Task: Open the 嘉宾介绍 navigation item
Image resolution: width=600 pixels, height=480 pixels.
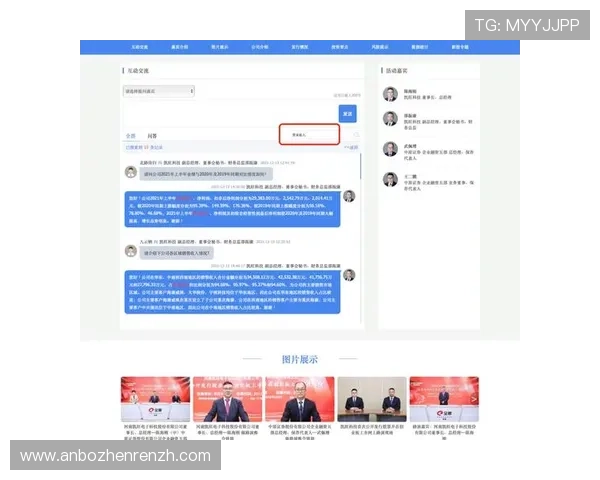Action: (x=179, y=47)
